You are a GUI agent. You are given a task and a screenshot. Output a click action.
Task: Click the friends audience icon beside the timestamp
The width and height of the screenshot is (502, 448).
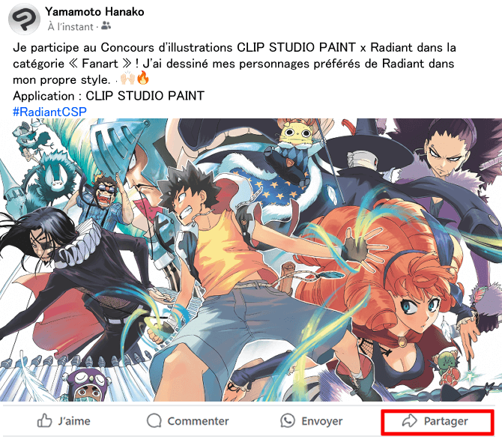click(106, 27)
